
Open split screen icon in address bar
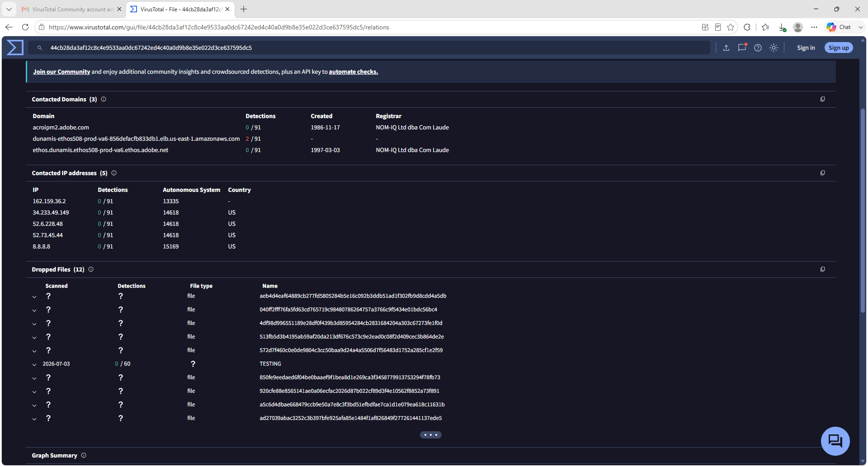click(705, 27)
